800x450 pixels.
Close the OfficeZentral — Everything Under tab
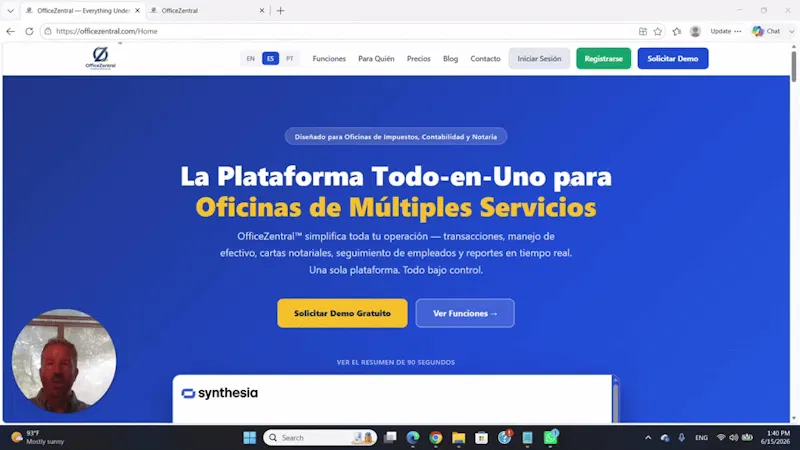click(137, 10)
